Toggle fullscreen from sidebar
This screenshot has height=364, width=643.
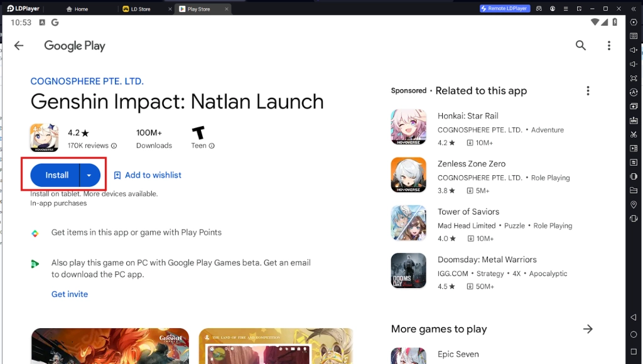[634, 78]
